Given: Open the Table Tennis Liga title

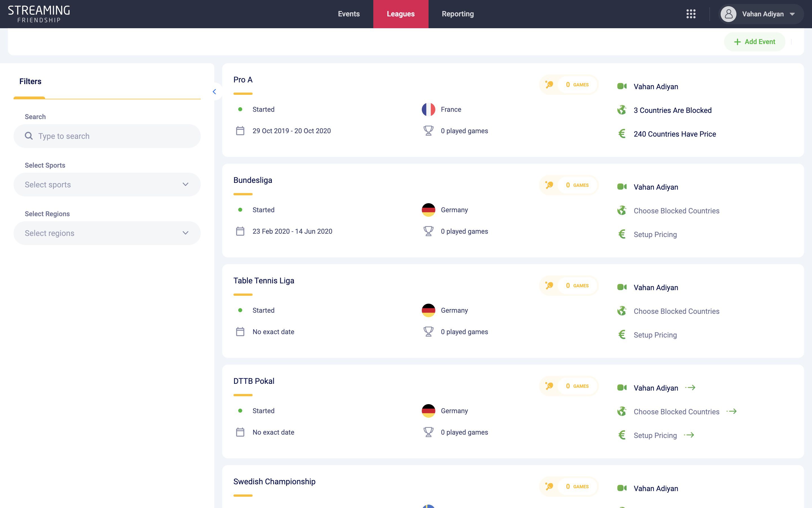Looking at the screenshot, I should pyautogui.click(x=264, y=281).
